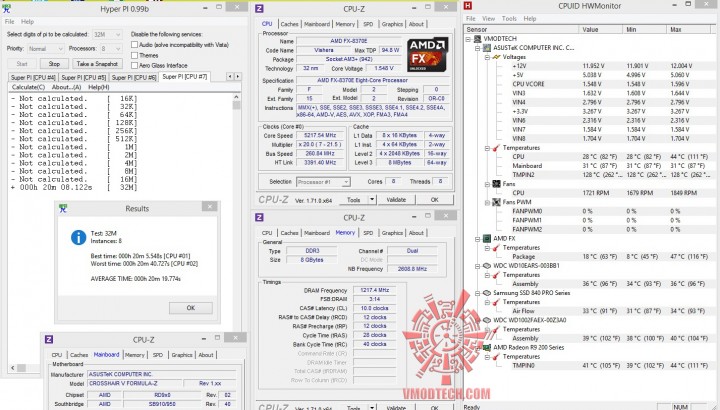The height and width of the screenshot is (410, 720).
Task: Open the Caches tab in the top CPU-Z window
Action: pos(289,24)
